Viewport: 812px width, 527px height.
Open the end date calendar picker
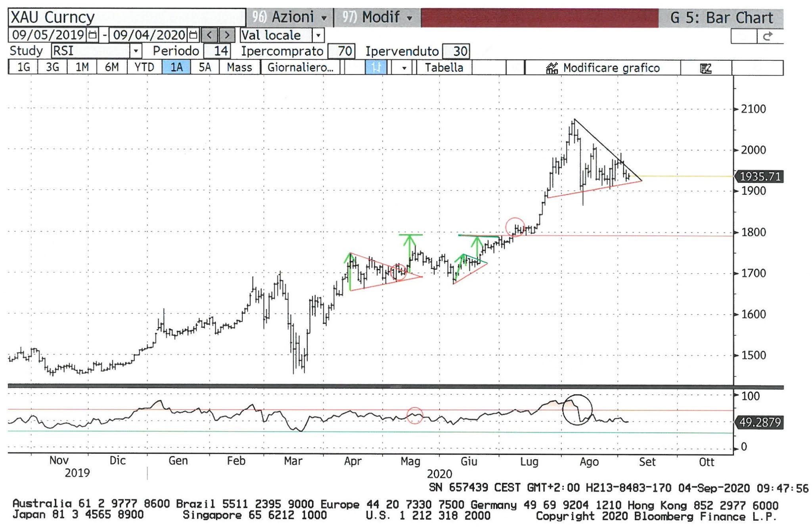coord(193,35)
